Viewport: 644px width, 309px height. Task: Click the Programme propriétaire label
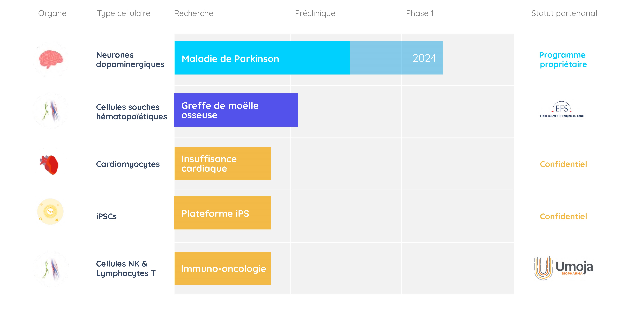pos(563,60)
